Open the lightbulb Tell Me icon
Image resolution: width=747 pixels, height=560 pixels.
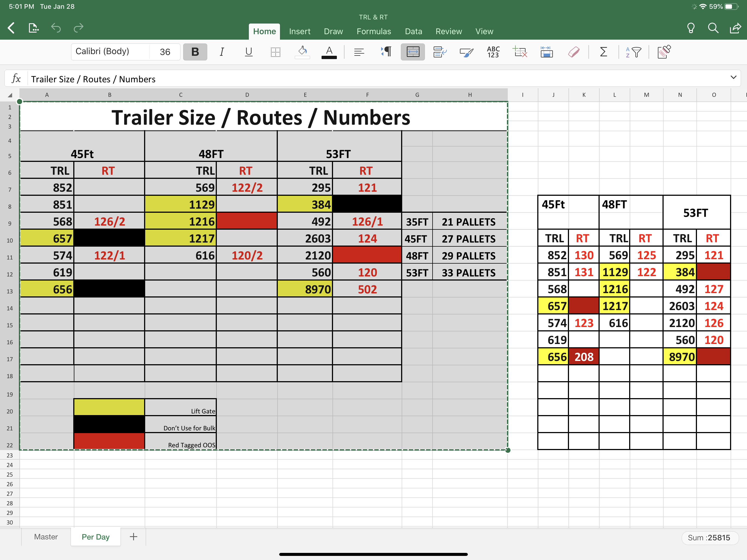(691, 28)
